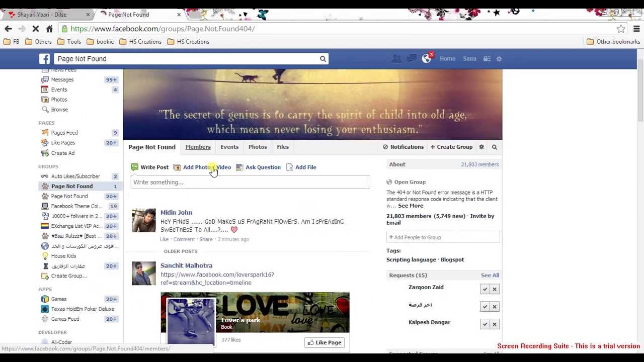
Task: Approve the Arabic-named request checkmark
Action: 485,307
